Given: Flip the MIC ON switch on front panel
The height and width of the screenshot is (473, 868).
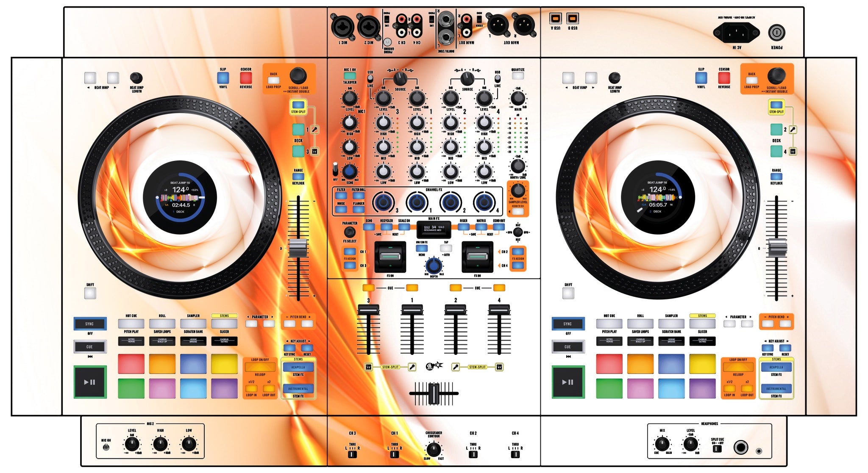Looking at the screenshot, I should 106,447.
